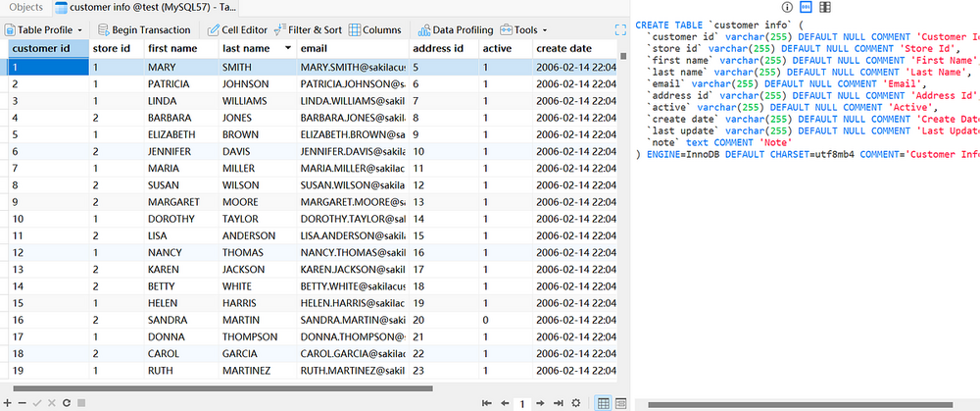Screen dimensions: 980x411
Task: Click the page number field
Action: pyautogui.click(x=522, y=403)
